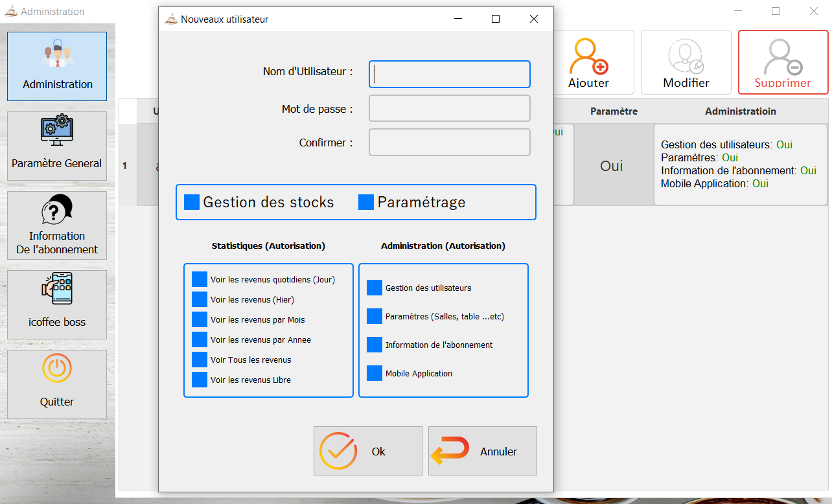The height and width of the screenshot is (504, 832).
Task: Tick the Gestion des utilisateurs checkbox
Action: coord(375,288)
